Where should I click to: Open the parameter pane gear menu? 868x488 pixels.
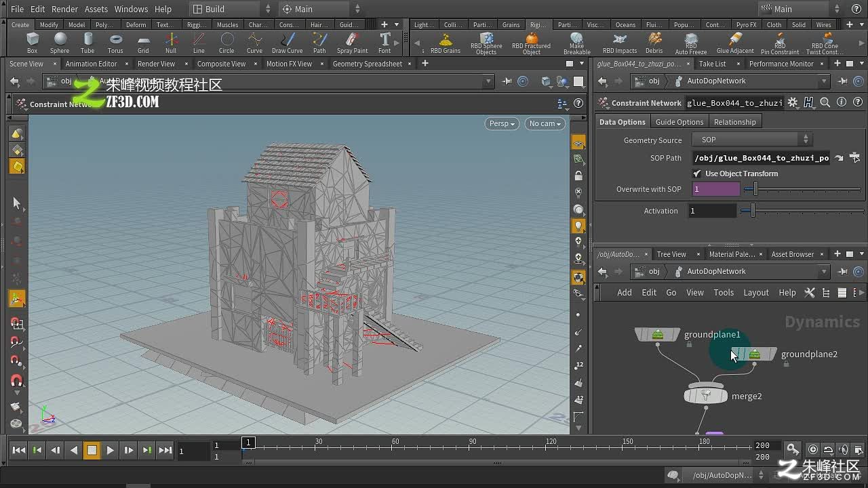point(793,103)
